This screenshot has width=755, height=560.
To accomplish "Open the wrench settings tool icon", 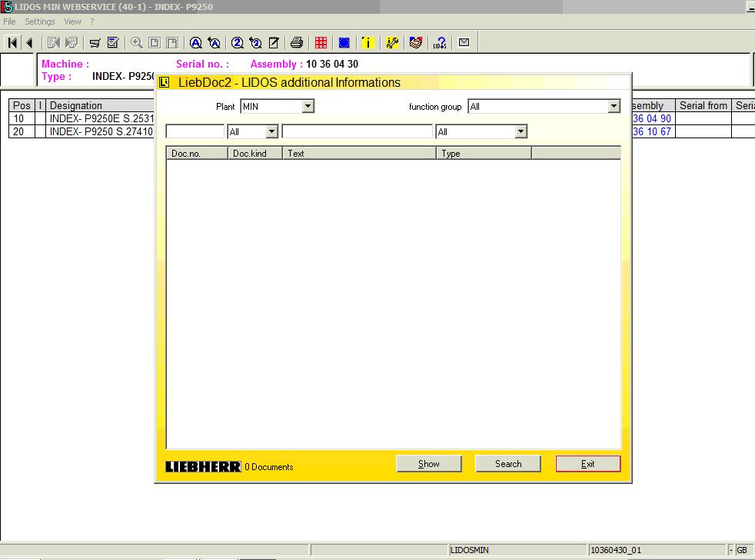I will [x=392, y=42].
